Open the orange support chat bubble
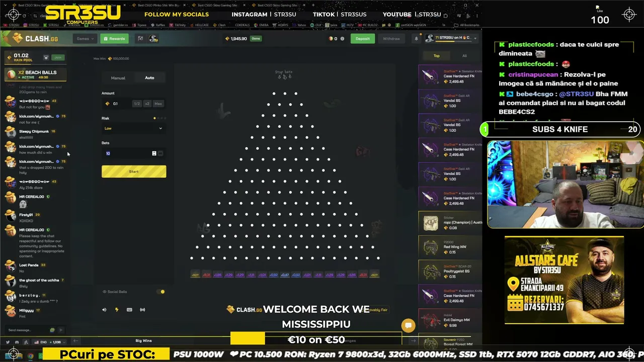644x362 pixels. (x=408, y=325)
